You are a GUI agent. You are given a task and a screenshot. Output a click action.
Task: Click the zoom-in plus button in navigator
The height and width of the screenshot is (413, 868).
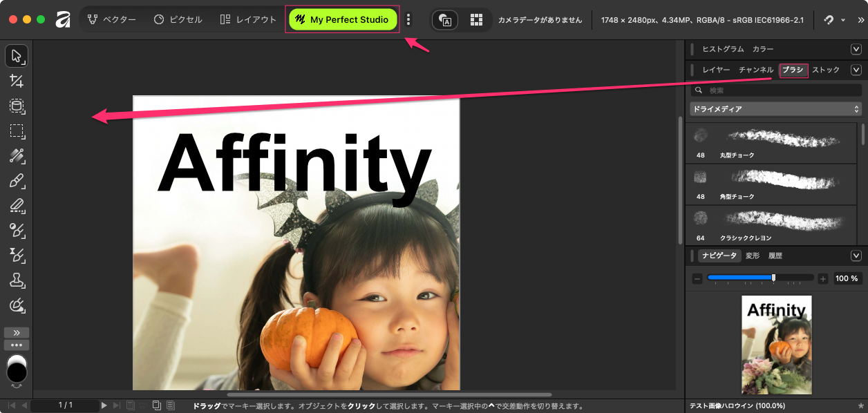pyautogui.click(x=822, y=278)
